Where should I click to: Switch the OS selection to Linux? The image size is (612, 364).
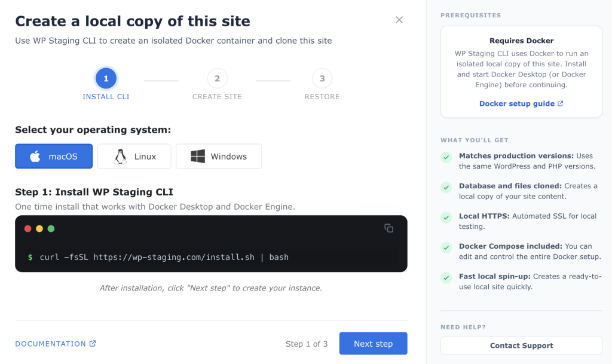click(x=134, y=156)
